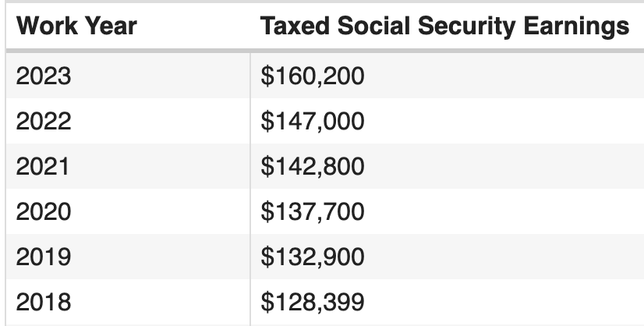Screen dimensions: 644x326
Task: Click the word Year in header
Action: [x=111, y=27]
